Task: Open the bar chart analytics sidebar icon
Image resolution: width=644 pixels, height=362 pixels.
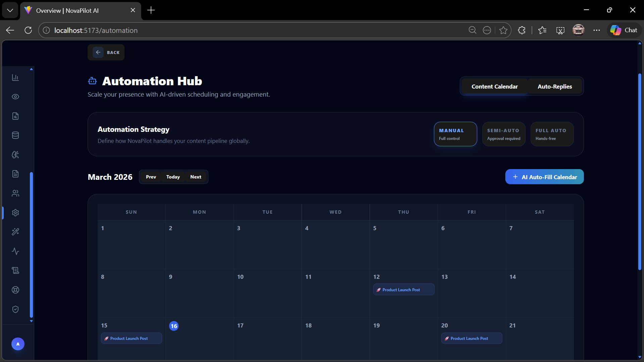Action: (15, 77)
